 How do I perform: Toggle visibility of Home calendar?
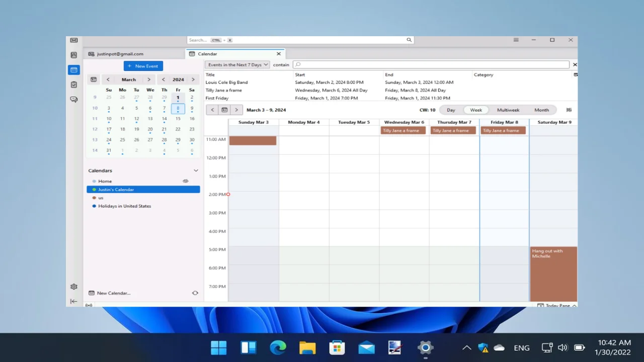coord(186,181)
